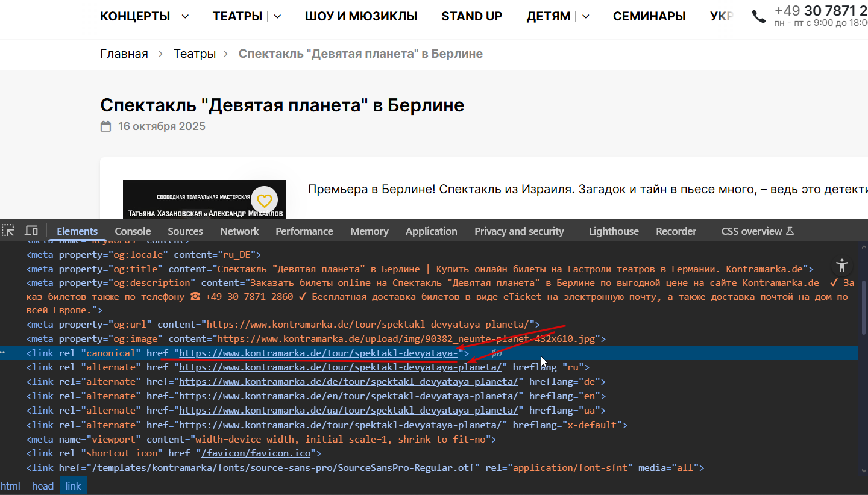Click the heart favorite icon on poster
This screenshot has height=495, width=868.
click(264, 200)
